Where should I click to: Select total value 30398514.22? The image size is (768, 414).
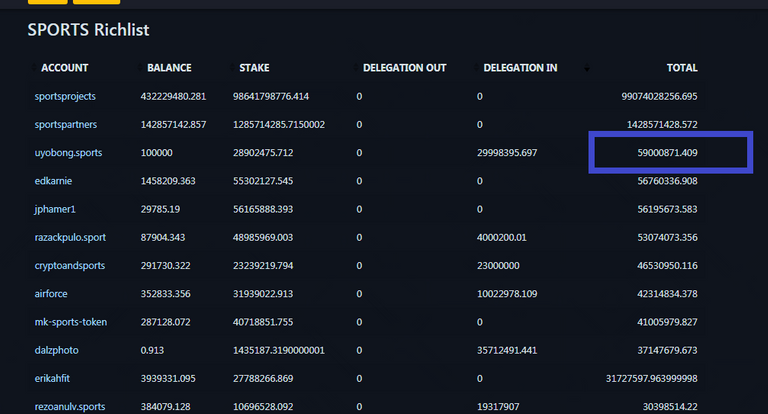point(670,407)
